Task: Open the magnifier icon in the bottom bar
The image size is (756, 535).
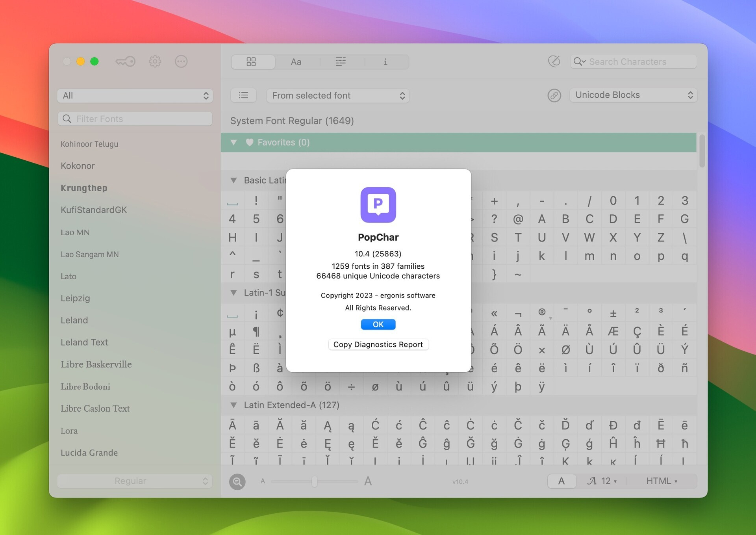Action: tap(237, 481)
